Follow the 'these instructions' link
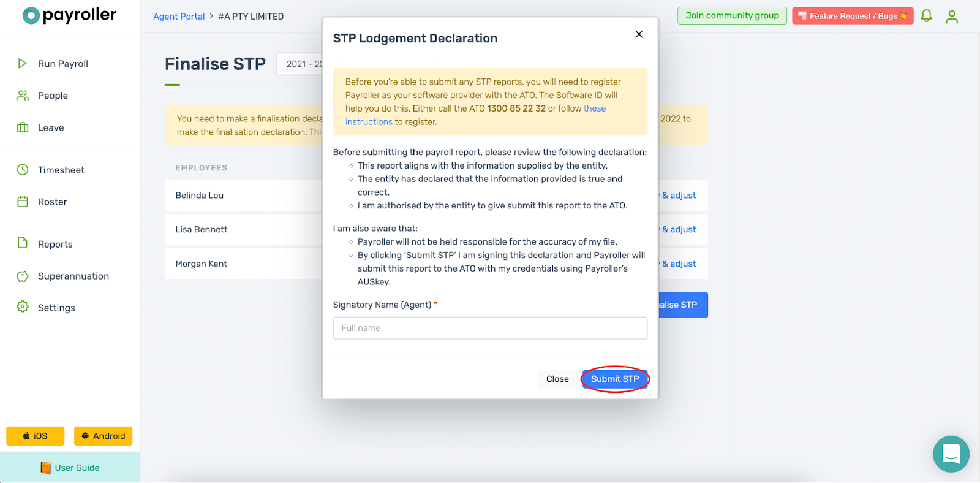The height and width of the screenshot is (483, 980). pos(475,115)
